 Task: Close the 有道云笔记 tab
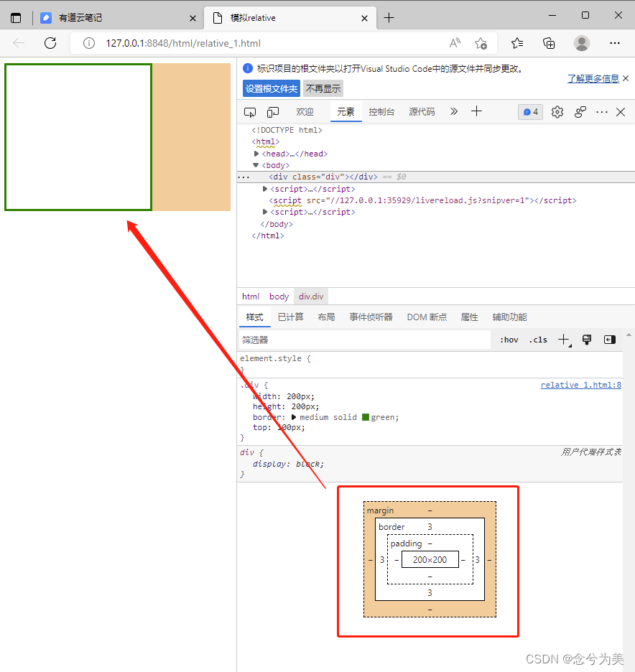193,19
